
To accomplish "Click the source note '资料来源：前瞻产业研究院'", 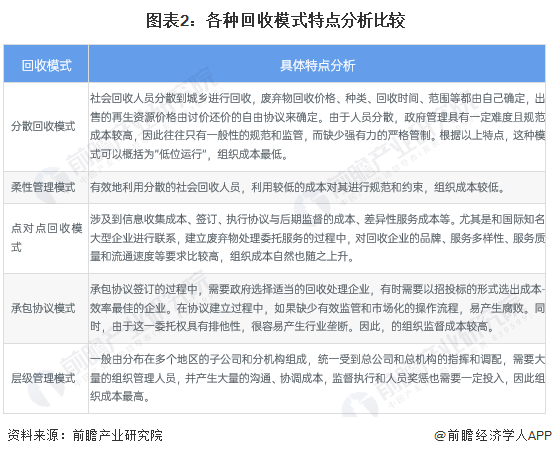I will point(85,436).
